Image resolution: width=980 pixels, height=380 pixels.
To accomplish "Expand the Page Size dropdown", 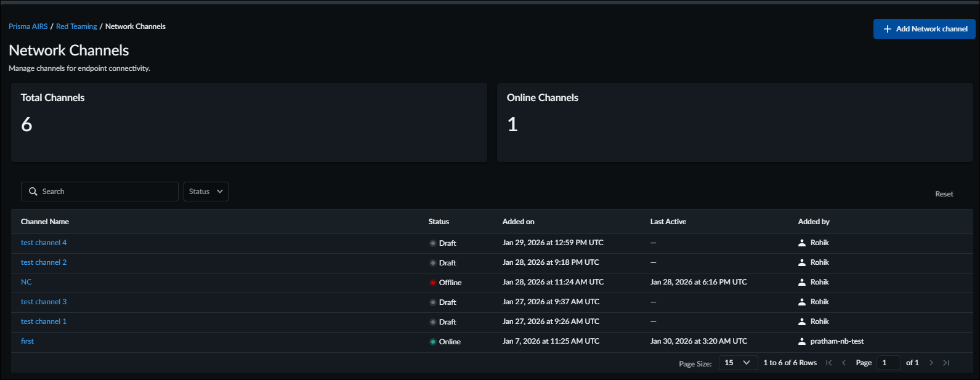I will [x=737, y=363].
